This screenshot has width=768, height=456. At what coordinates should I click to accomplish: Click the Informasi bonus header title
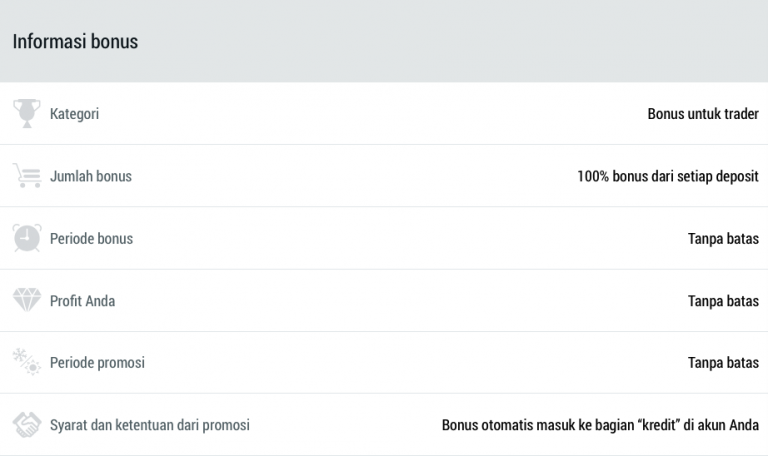point(75,42)
